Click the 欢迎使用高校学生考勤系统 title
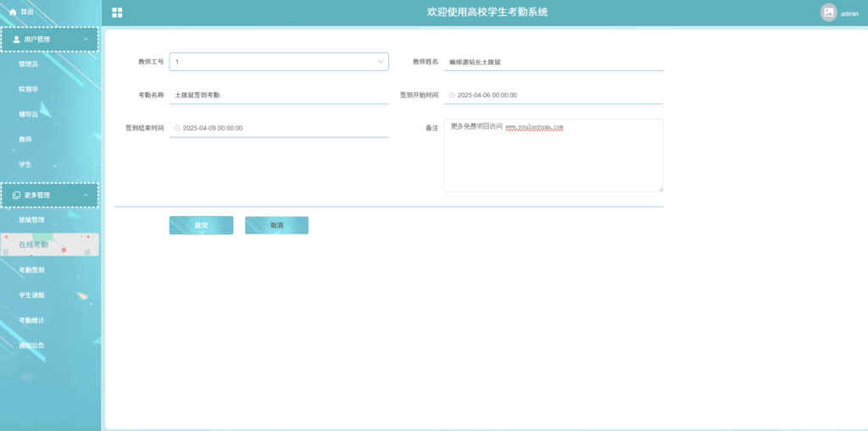This screenshot has width=868, height=431. click(487, 12)
